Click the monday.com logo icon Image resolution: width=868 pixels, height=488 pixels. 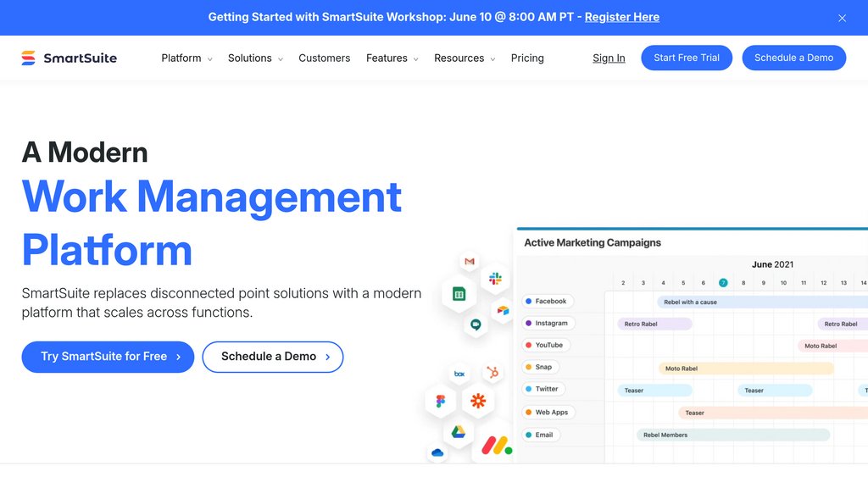(x=496, y=446)
